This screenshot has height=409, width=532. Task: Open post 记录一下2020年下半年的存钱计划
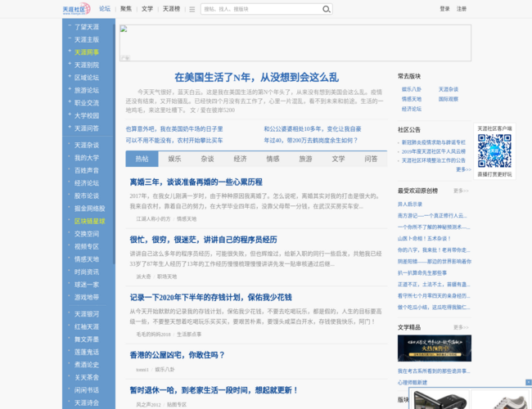[210, 298]
